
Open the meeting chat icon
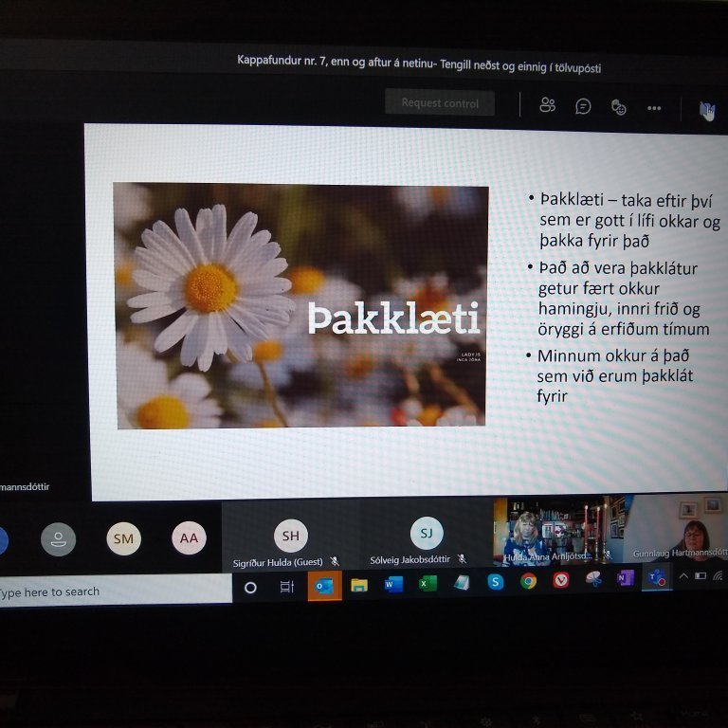click(583, 106)
